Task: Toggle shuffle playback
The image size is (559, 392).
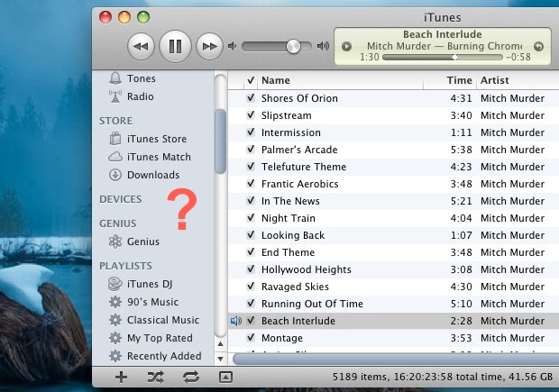Action: pos(156,377)
